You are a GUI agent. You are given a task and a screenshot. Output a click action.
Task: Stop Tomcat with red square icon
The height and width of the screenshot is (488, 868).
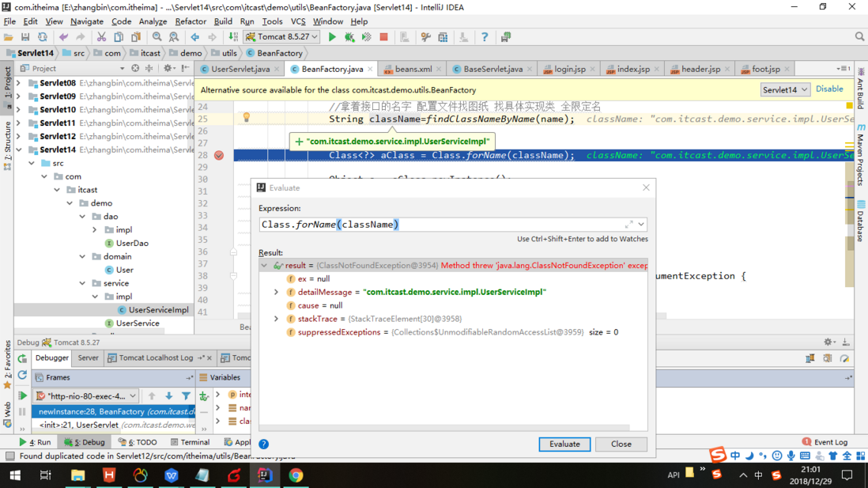click(x=383, y=37)
